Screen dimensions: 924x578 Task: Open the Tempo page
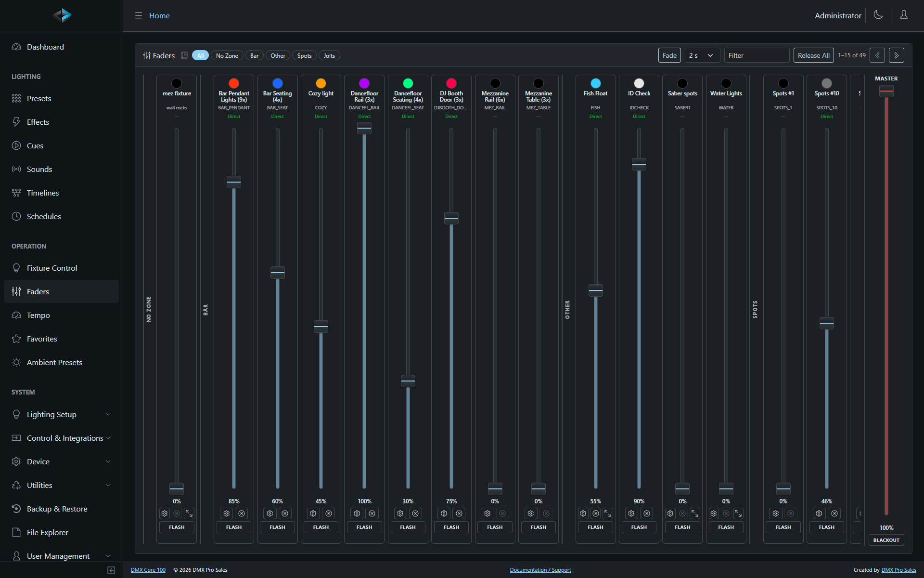(x=61, y=315)
